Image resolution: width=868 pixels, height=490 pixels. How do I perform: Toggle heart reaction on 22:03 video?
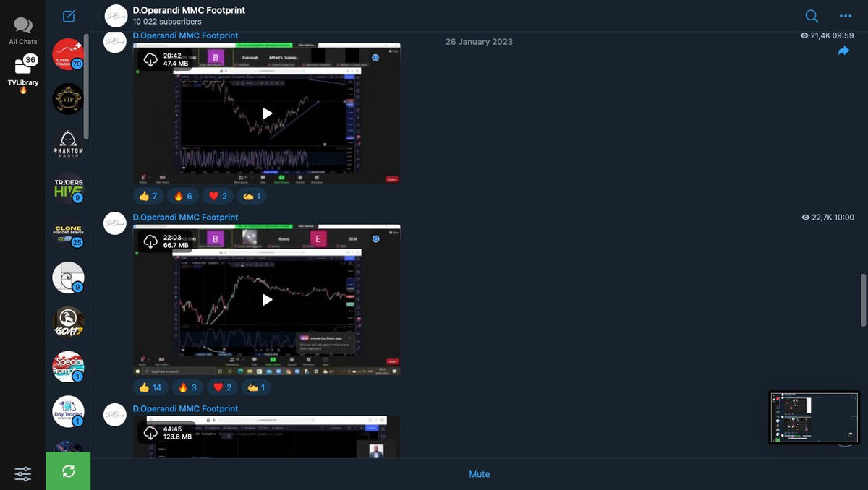pos(223,387)
